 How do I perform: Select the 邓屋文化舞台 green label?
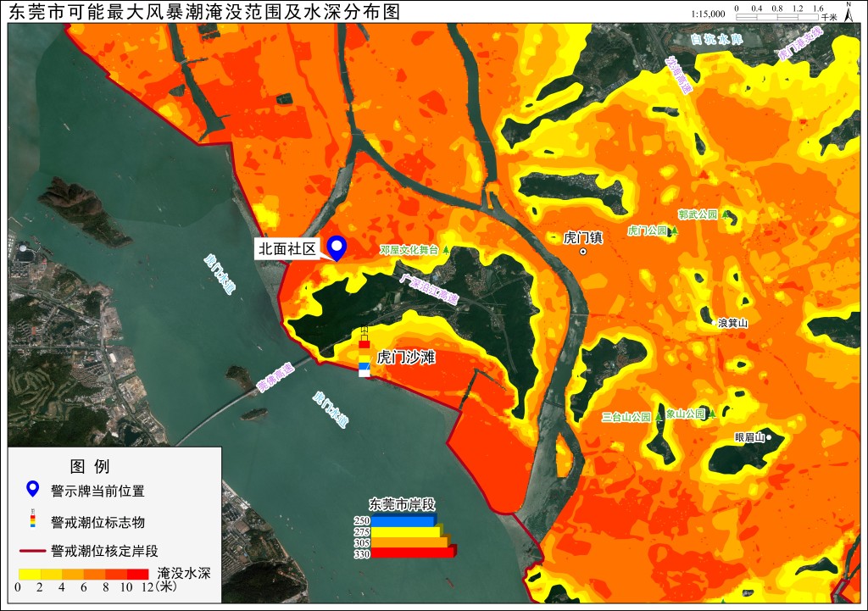tap(409, 250)
